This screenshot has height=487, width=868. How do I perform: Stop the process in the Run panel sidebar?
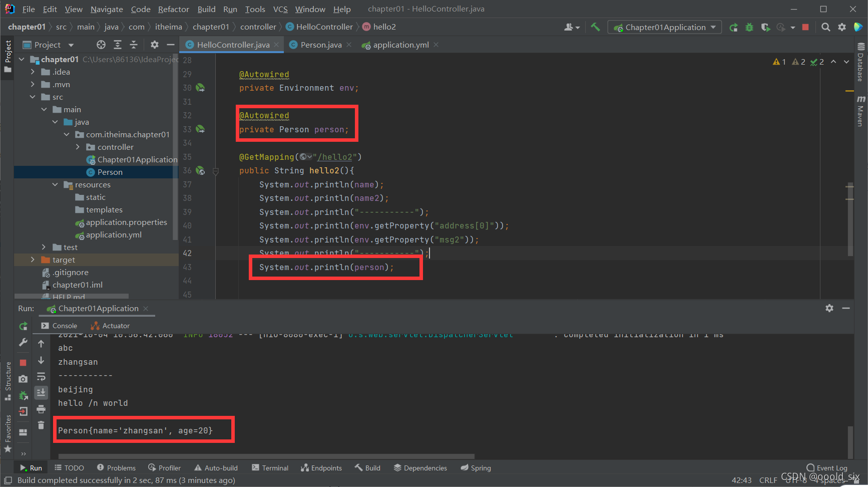click(x=23, y=362)
